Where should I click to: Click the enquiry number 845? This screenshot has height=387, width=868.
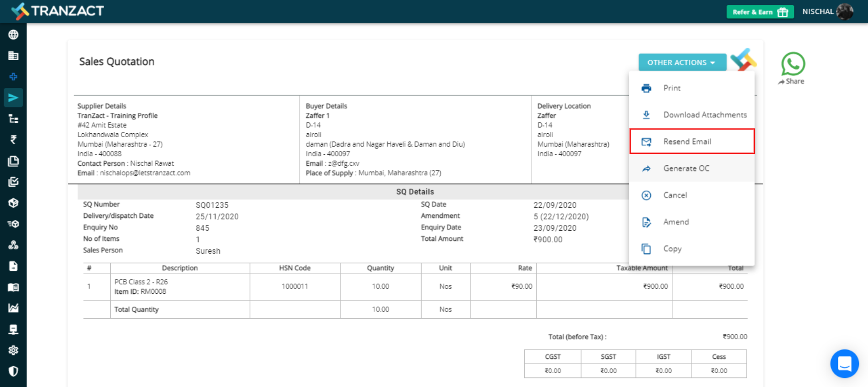[x=202, y=228]
